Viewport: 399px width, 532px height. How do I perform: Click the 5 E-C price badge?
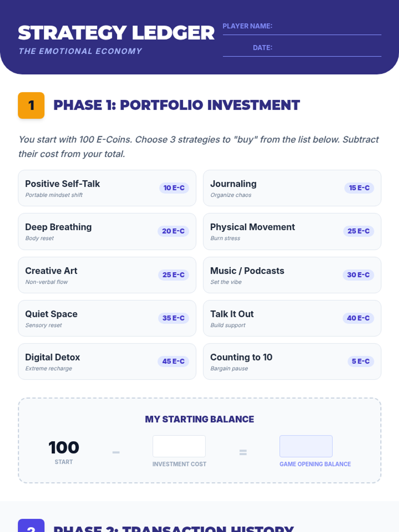coord(361,361)
